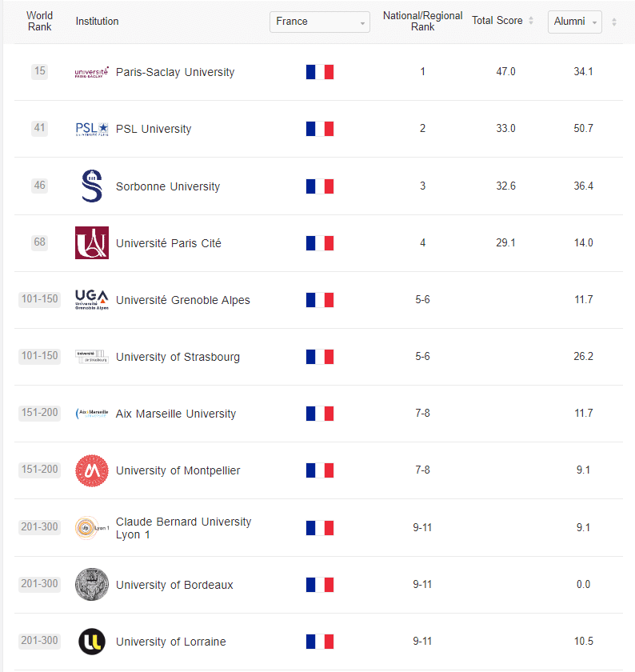Click the National/Regional Rank column header

click(x=422, y=21)
